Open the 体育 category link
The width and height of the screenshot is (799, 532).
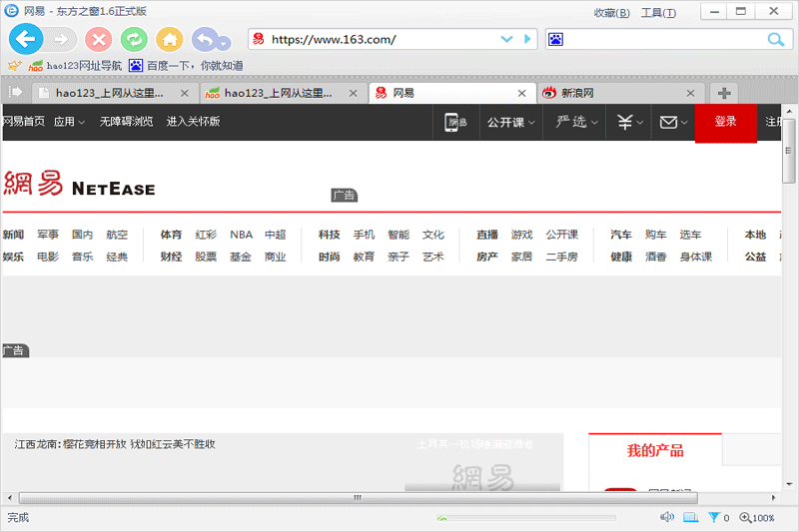(171, 235)
